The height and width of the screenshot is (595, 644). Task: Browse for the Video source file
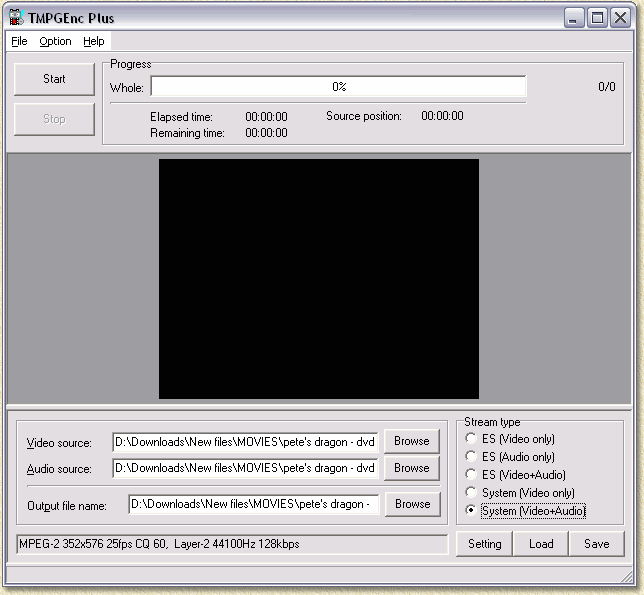click(x=412, y=441)
